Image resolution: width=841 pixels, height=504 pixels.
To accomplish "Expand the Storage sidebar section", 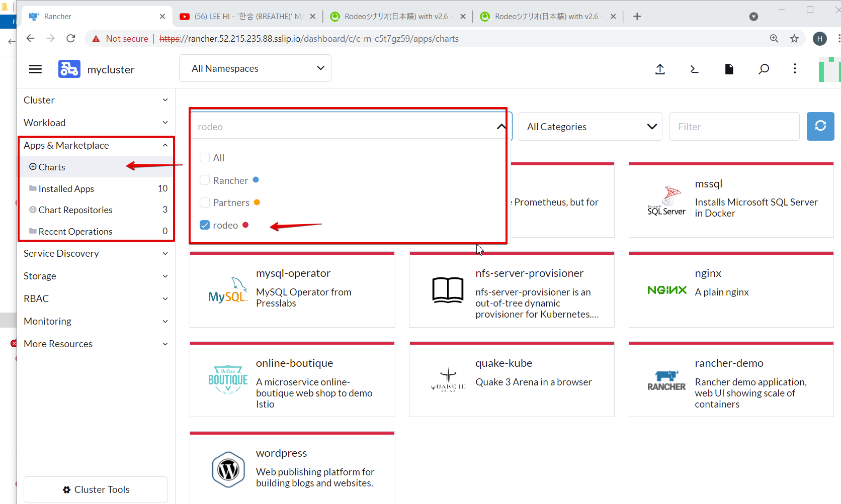I will point(96,276).
